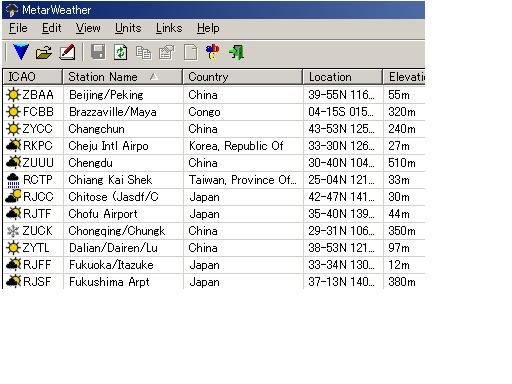Click the green exit door icon

click(x=236, y=53)
